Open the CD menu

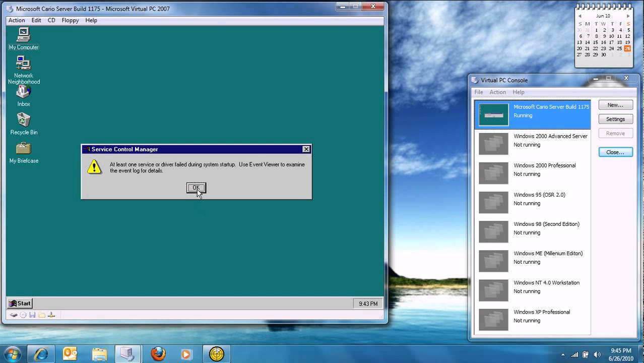tap(51, 20)
